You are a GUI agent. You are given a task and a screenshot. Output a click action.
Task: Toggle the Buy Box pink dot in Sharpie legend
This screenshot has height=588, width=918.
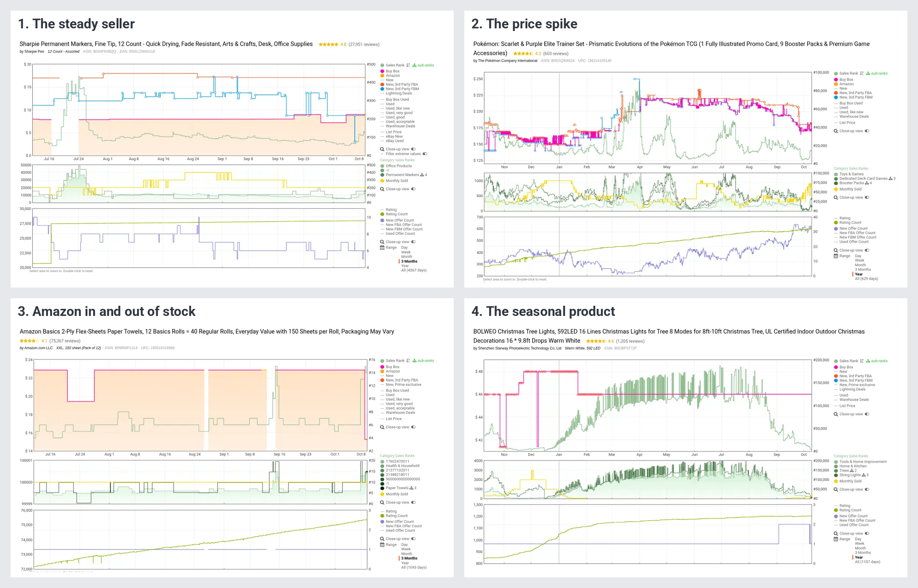(382, 71)
